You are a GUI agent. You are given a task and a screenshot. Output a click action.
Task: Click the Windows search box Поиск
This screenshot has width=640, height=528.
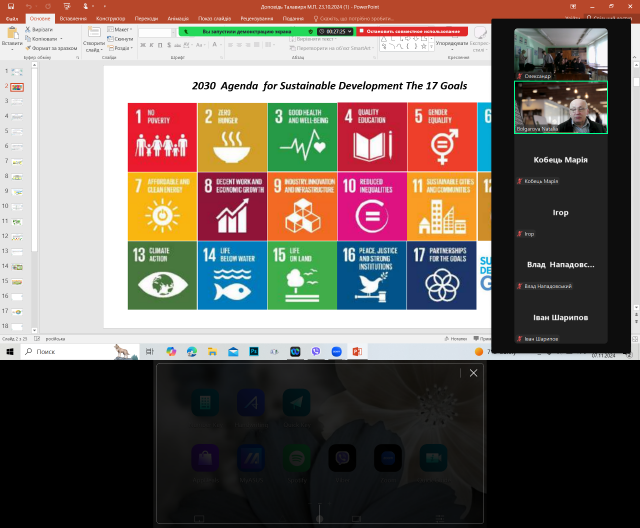click(x=62, y=352)
